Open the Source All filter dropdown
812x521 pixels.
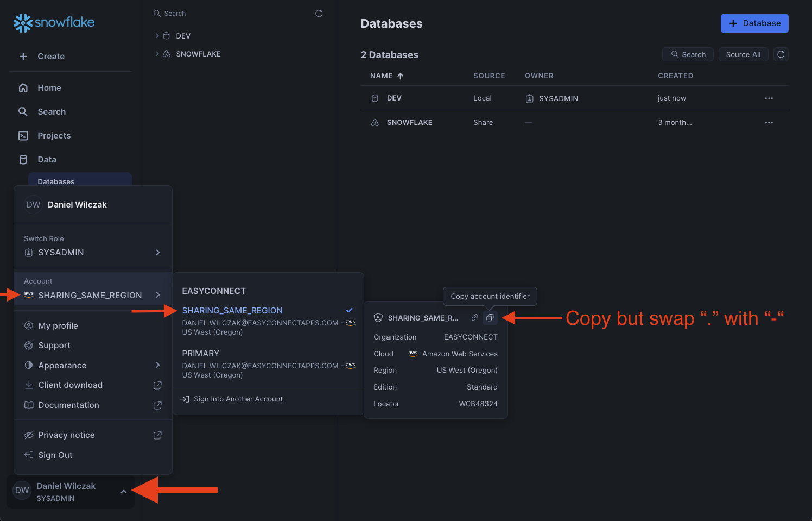pyautogui.click(x=743, y=54)
